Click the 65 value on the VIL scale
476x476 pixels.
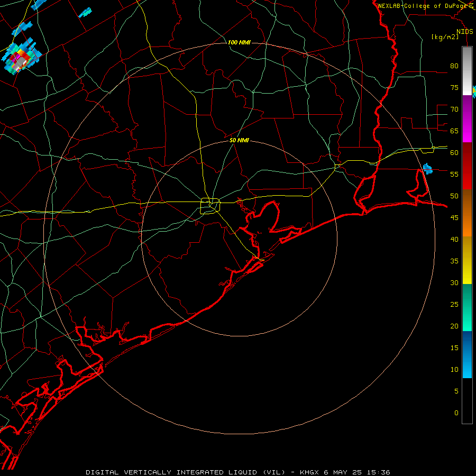[454, 131]
